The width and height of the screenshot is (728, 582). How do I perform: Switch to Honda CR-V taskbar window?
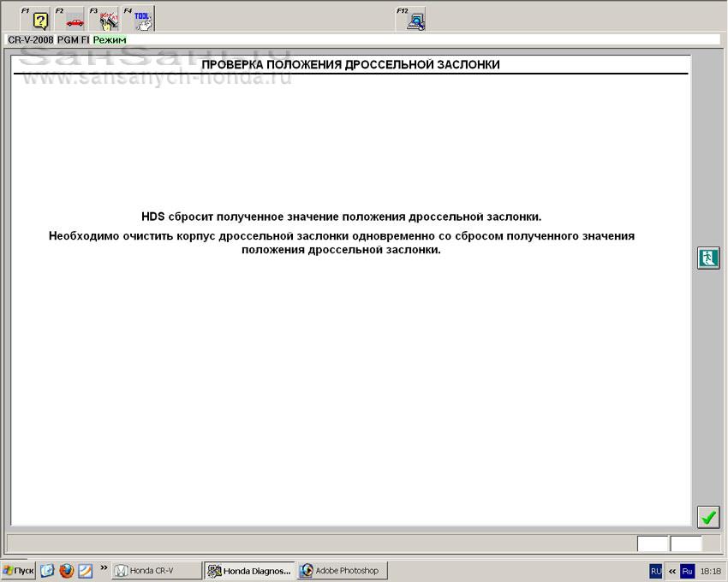[x=157, y=571]
